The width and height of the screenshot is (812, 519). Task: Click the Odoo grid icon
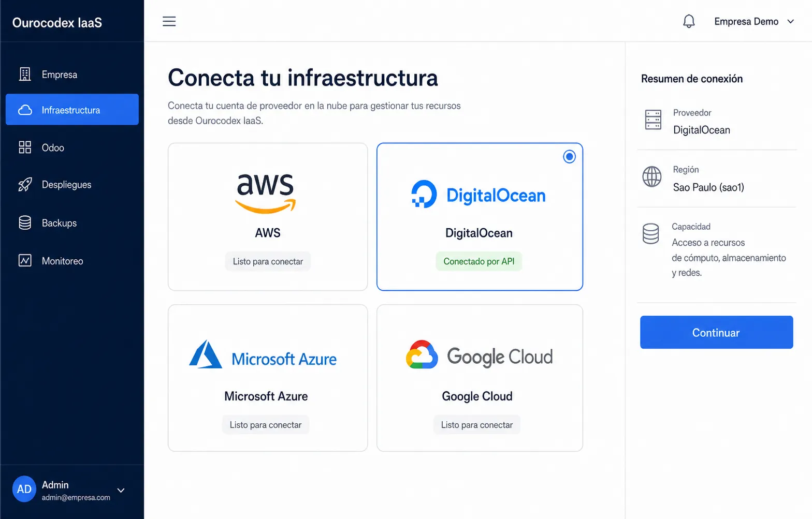click(25, 147)
